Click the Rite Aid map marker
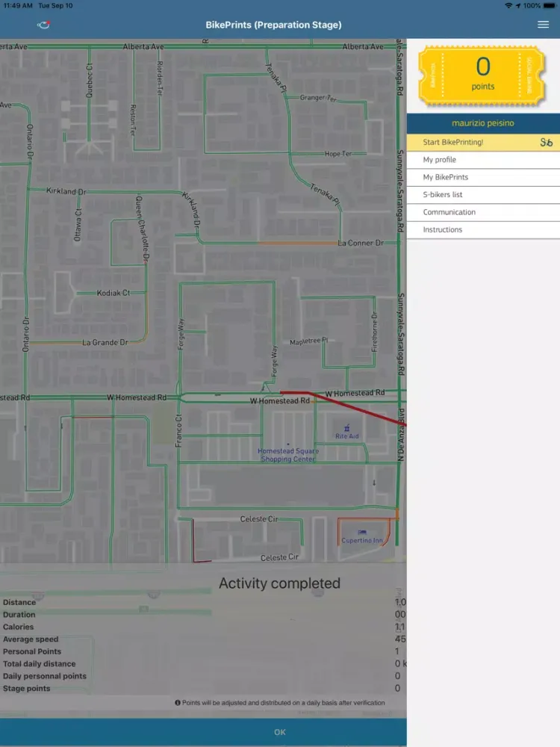 tap(346, 432)
